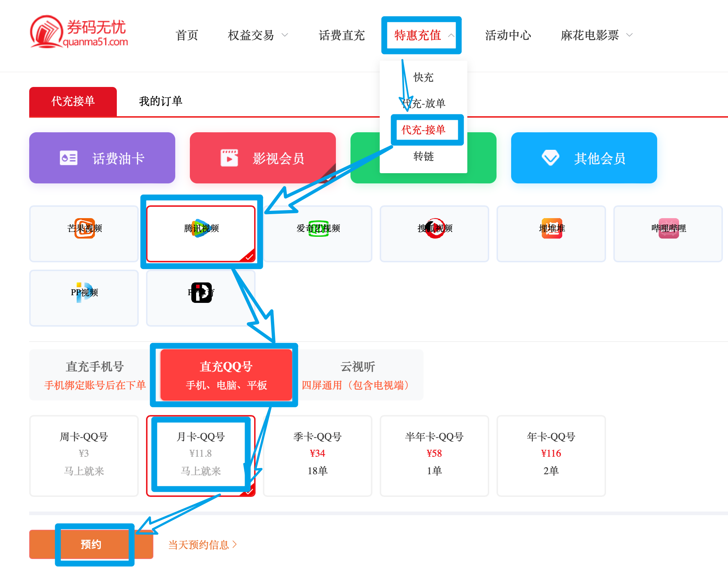Open the 活动中心 page

pyautogui.click(x=508, y=35)
